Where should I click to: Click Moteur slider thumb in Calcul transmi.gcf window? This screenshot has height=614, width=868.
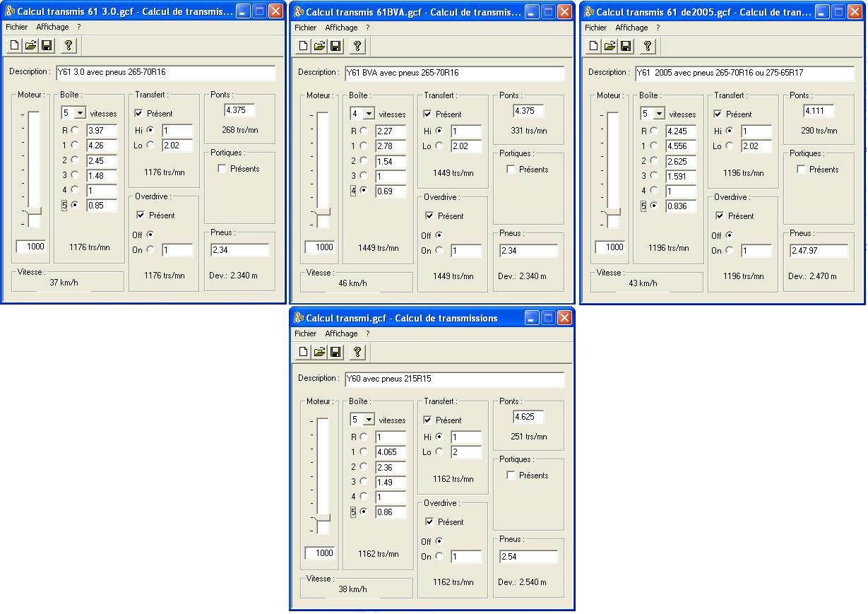tap(322, 517)
